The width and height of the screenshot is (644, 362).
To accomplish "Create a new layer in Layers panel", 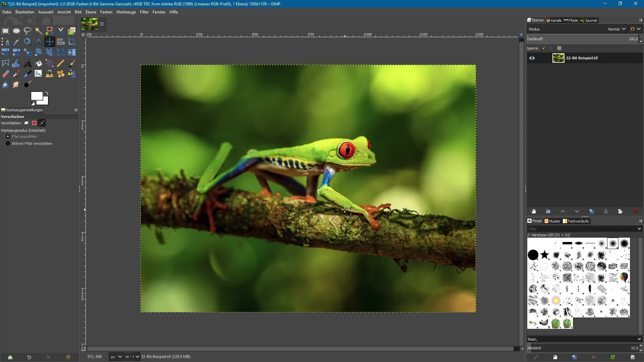I will (x=534, y=212).
